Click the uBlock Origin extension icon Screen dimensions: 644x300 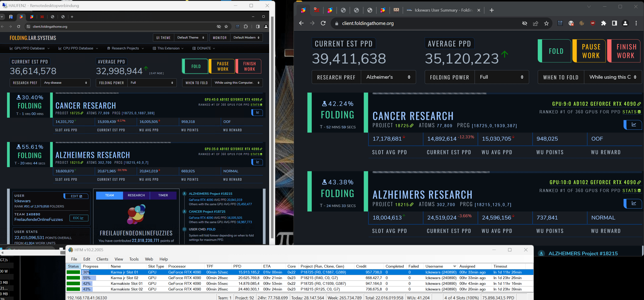(x=593, y=23)
